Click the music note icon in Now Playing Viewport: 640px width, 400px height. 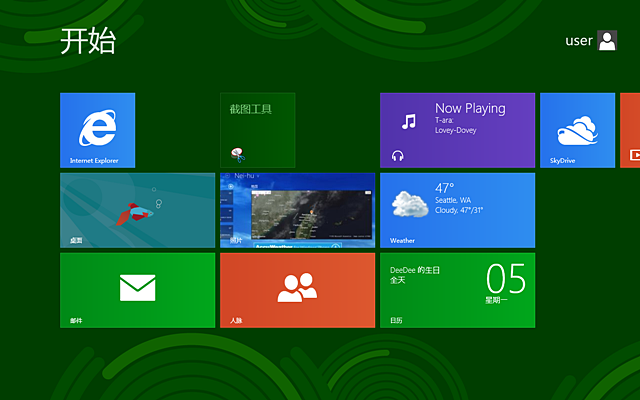point(409,121)
